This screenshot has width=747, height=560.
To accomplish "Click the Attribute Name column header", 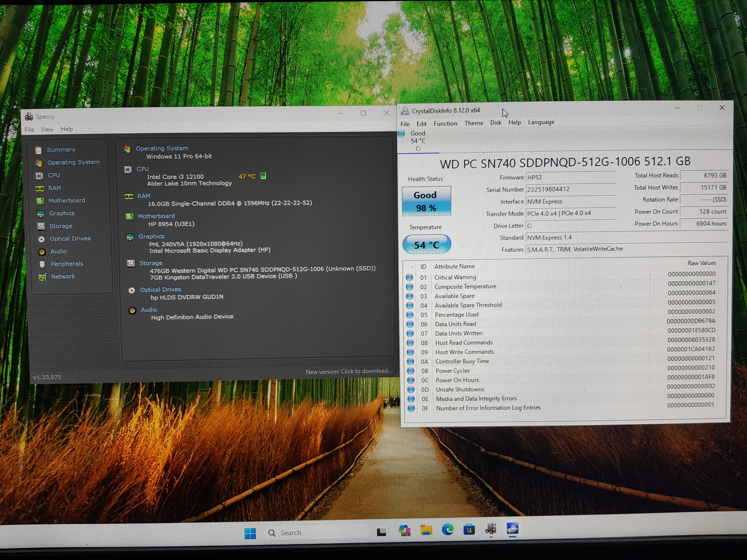I will (x=454, y=266).
